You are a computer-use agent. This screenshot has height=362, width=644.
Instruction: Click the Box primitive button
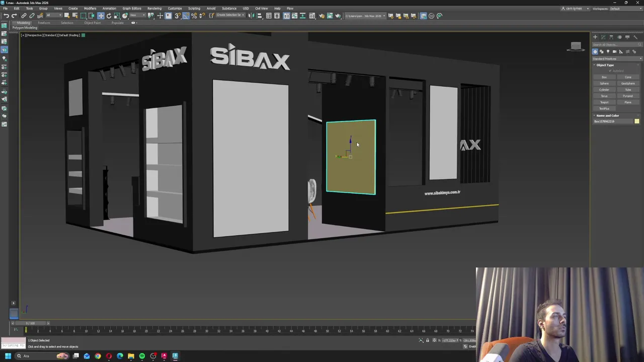point(605,77)
